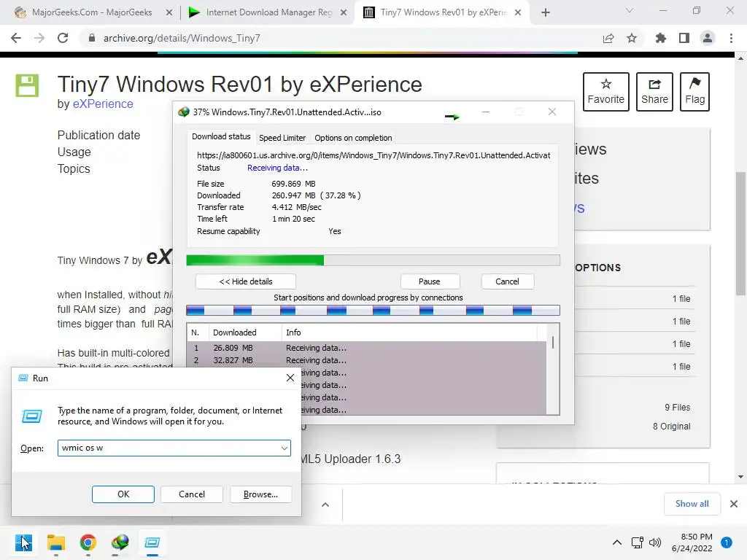Bookmark this page with the star icon
This screenshot has width=747, height=560.
[632, 38]
